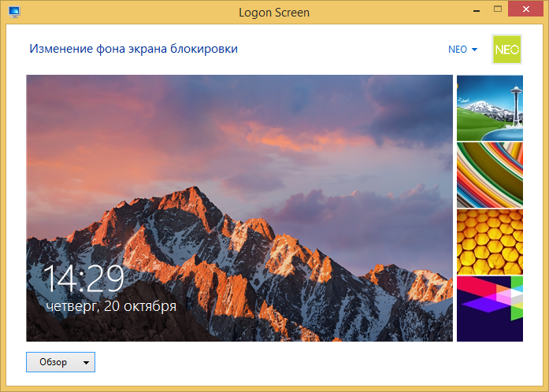Click heading Изменение фона экрана блокировки
Viewport: 549px width, 392px height.
tap(133, 49)
